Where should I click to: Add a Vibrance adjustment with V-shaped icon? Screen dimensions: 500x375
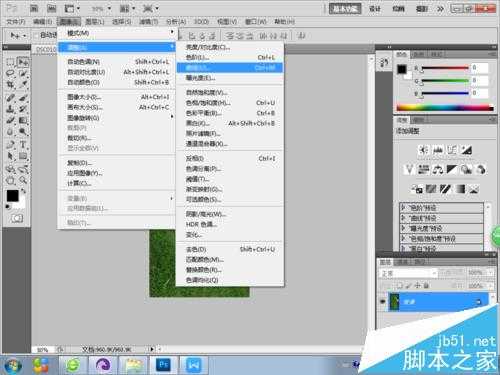pos(409,170)
